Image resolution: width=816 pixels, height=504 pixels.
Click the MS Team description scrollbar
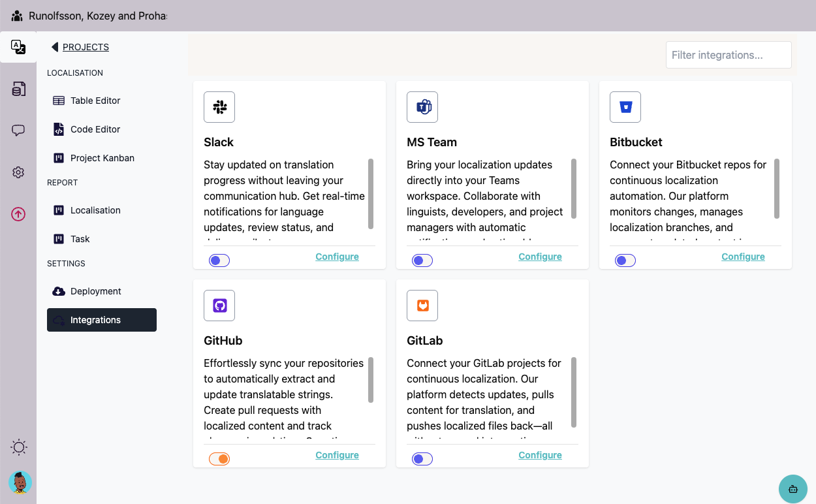coord(574,189)
